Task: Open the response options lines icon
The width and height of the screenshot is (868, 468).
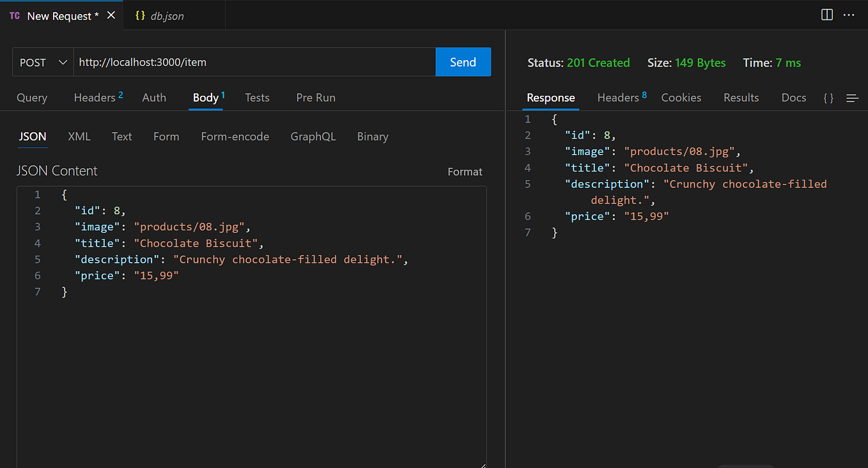Action: coord(852,98)
